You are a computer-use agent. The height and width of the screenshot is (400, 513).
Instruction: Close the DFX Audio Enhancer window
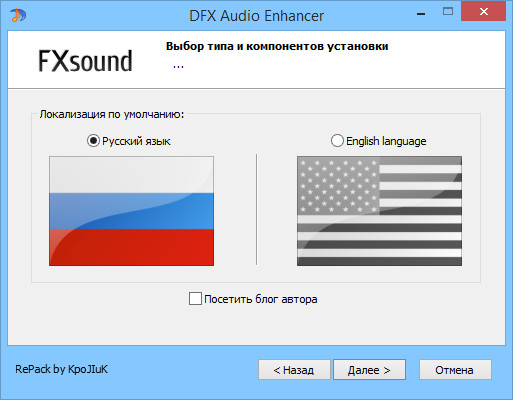coord(483,12)
